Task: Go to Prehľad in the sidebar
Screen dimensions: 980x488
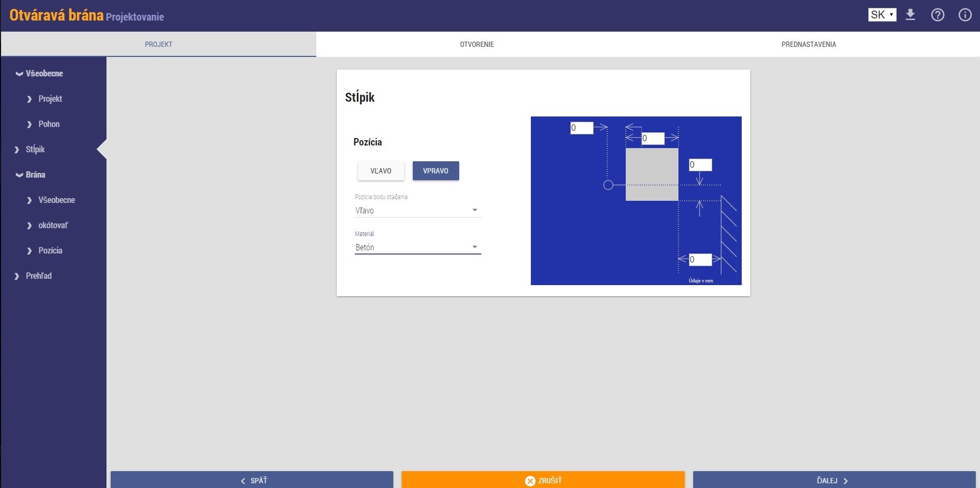Action: click(38, 276)
